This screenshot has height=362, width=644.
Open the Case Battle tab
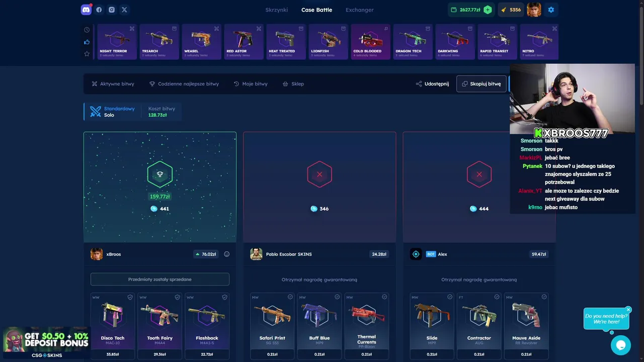(x=316, y=10)
